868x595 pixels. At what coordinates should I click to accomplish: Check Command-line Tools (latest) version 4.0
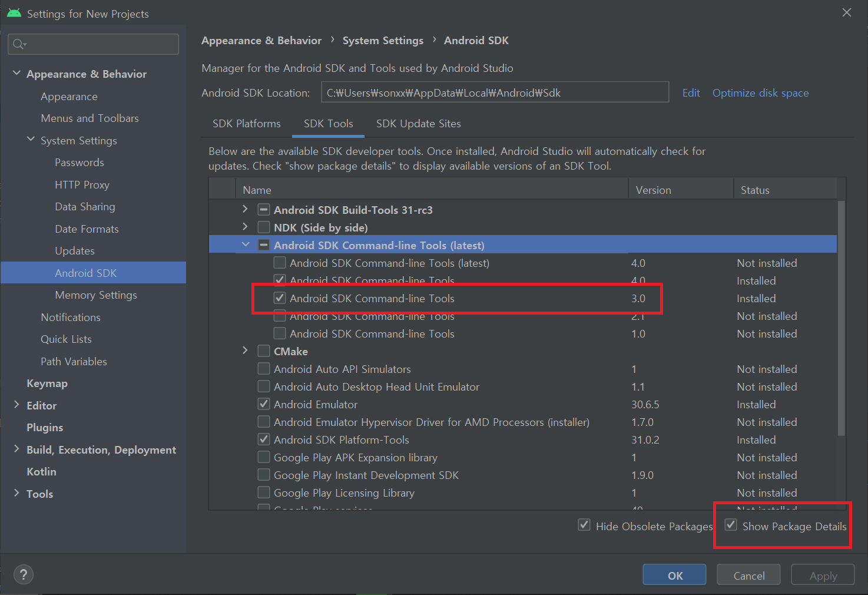coord(280,263)
